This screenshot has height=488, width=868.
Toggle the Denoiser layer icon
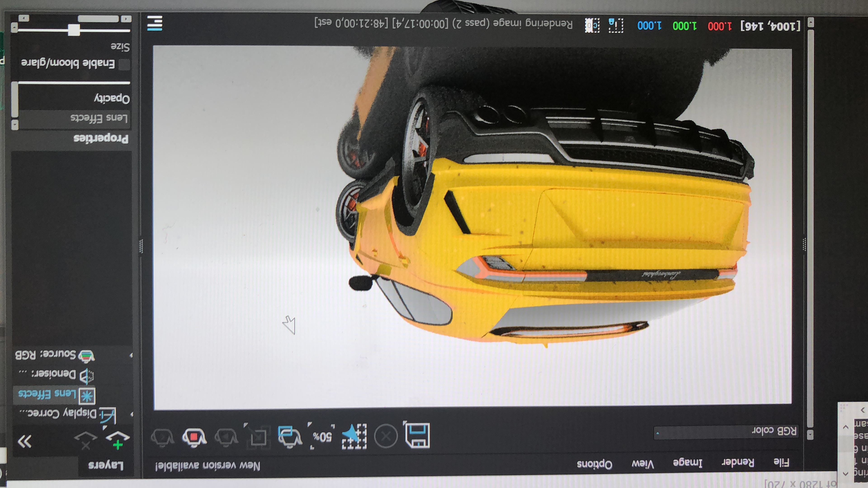coord(87,376)
